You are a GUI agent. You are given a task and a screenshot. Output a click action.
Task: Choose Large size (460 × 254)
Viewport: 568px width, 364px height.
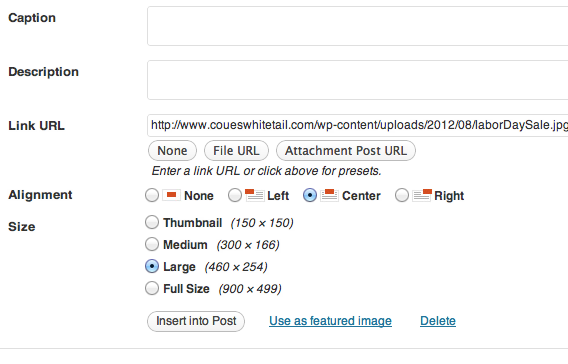(x=152, y=267)
